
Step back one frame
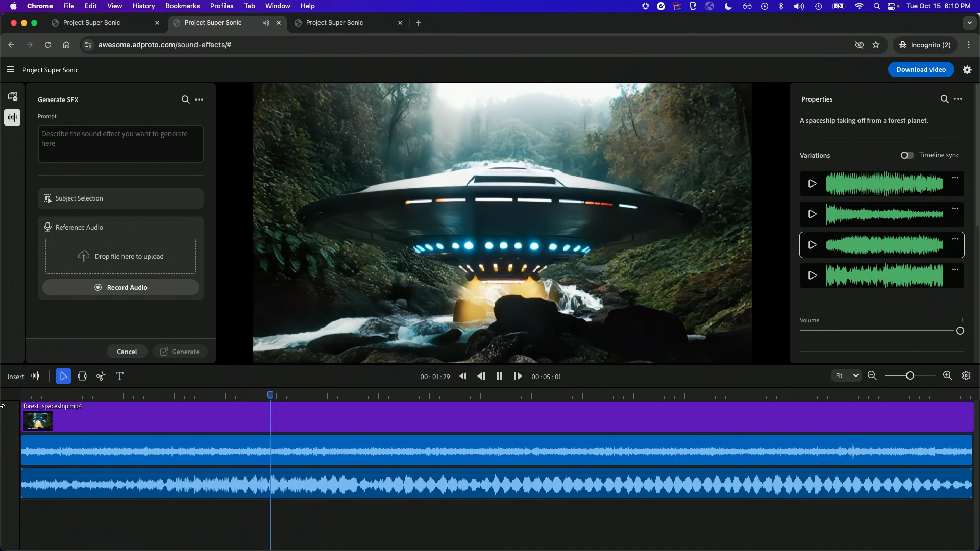pos(481,376)
